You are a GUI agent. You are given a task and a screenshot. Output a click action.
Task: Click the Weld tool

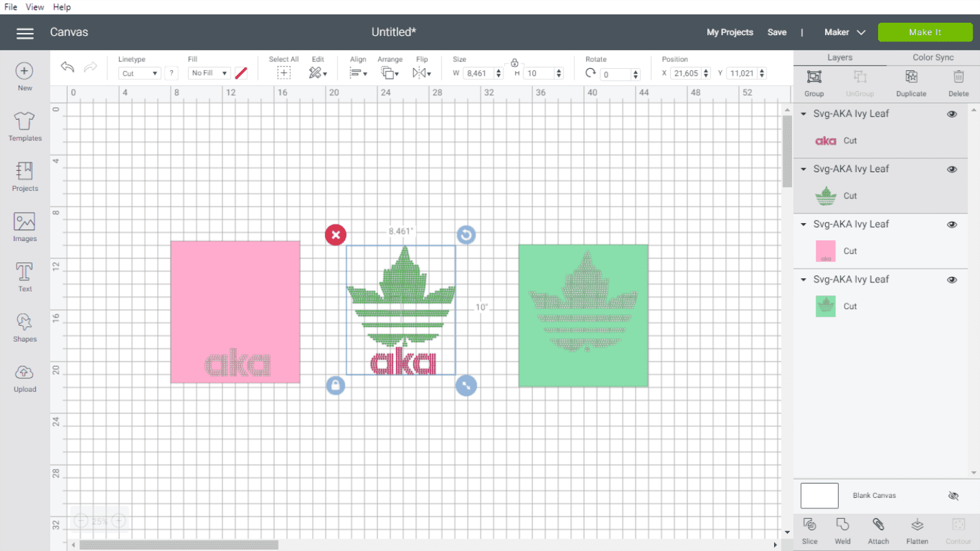tap(842, 531)
